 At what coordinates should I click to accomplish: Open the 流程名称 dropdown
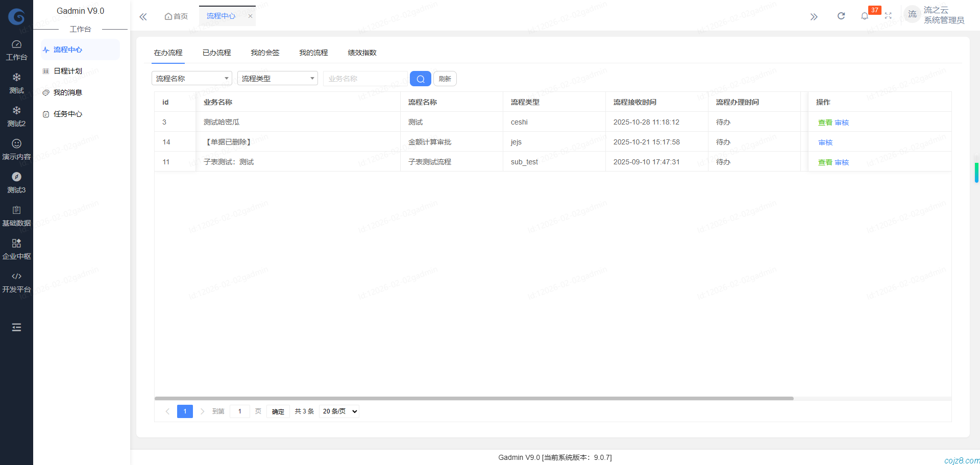tap(191, 78)
